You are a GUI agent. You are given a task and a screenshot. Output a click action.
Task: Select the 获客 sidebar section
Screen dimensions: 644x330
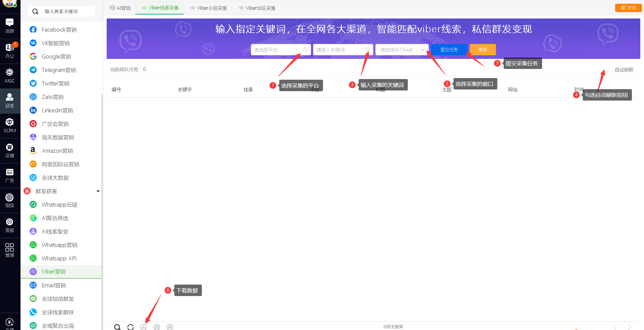(10, 101)
